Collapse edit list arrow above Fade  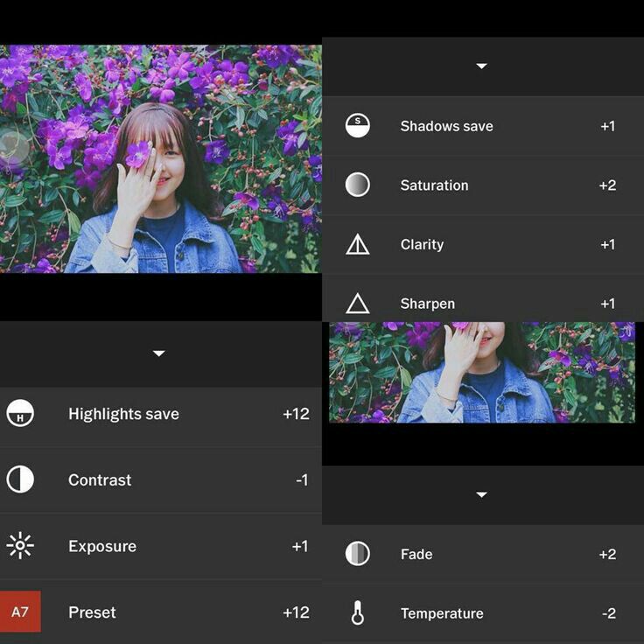[x=481, y=494]
